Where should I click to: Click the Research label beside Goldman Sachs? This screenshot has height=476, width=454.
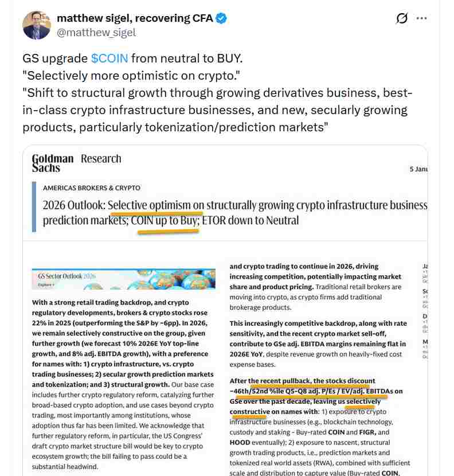[101, 159]
